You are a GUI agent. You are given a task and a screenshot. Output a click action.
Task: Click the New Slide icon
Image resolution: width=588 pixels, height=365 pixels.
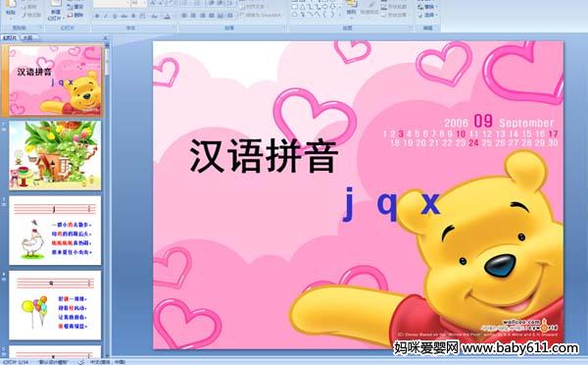(56, 3)
